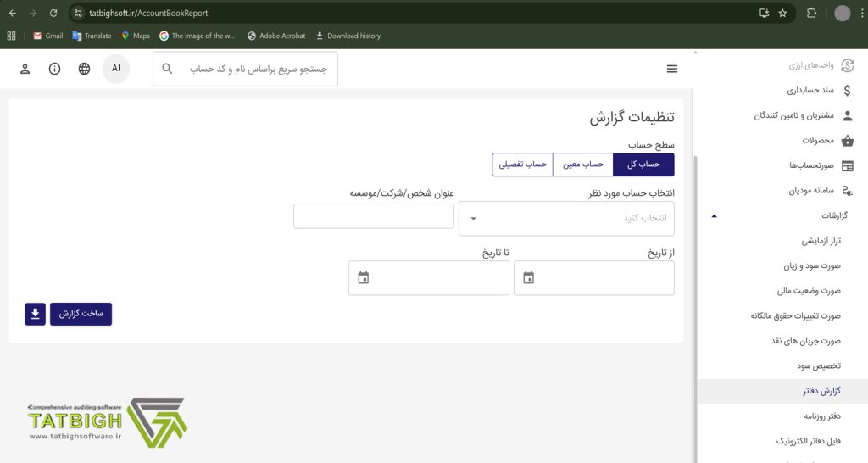Click the download icon button beside ساخت گزارش
868x463 pixels.
tap(35, 314)
